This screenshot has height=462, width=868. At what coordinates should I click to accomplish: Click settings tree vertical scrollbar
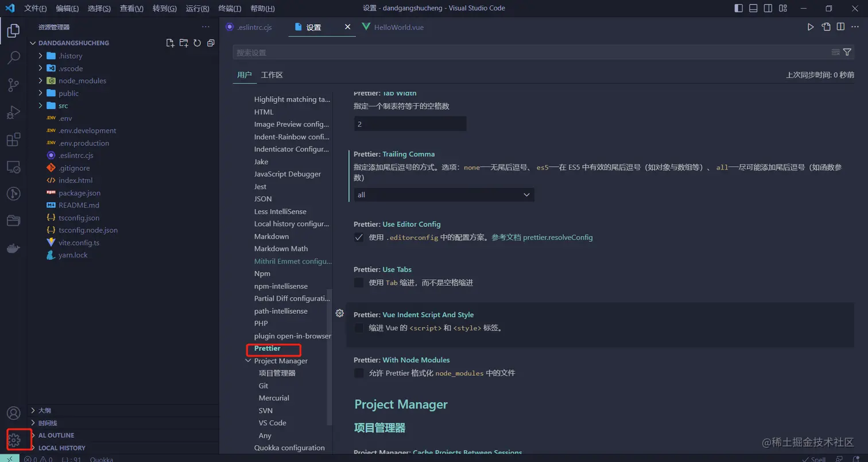coord(330,357)
